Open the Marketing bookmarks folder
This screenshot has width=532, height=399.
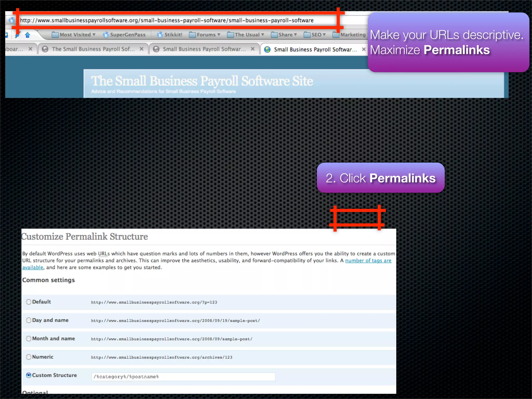pos(349,35)
